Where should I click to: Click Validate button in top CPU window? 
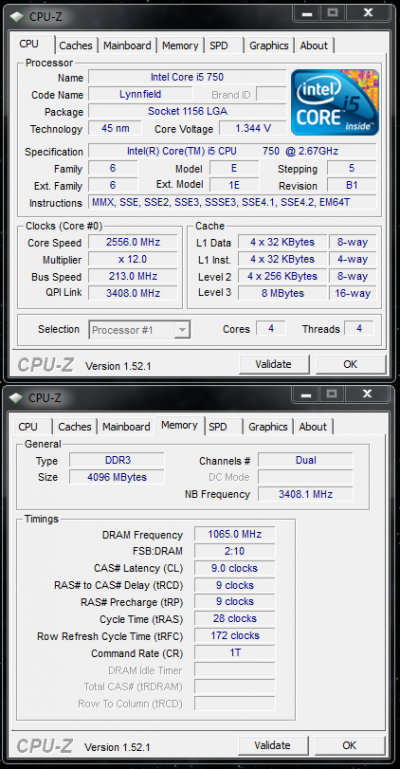[274, 364]
